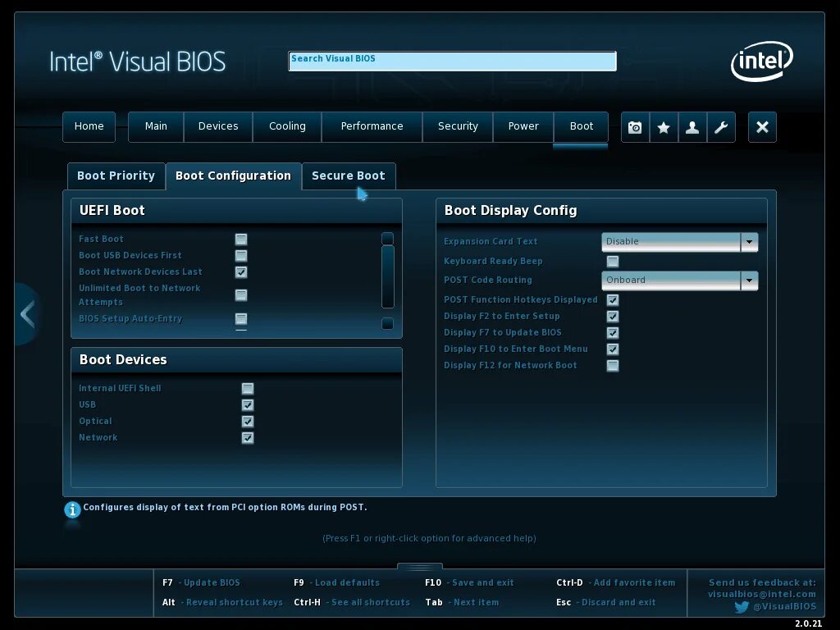Open the Power menu

[x=523, y=127]
